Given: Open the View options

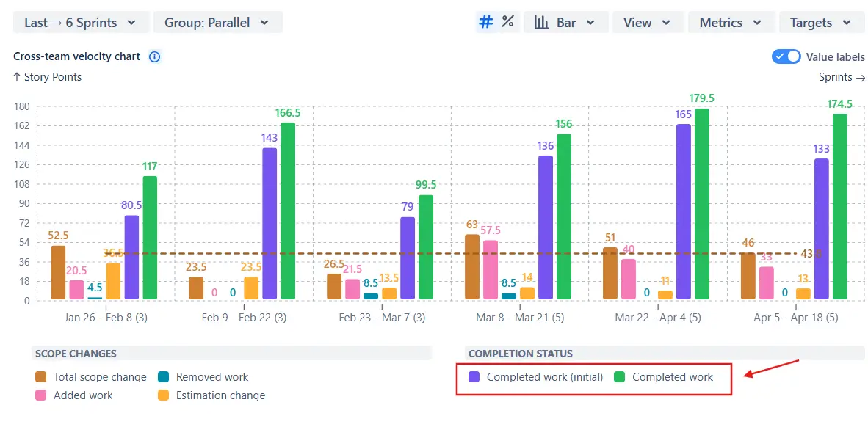Looking at the screenshot, I should click(647, 22).
